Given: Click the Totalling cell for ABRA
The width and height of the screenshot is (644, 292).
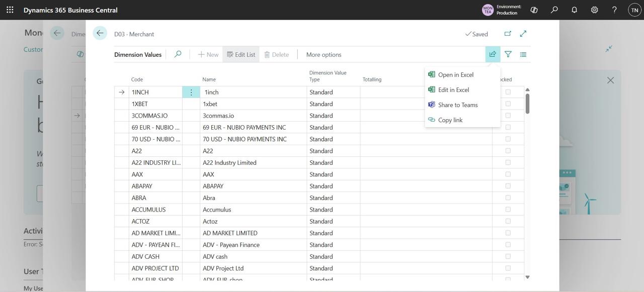Looking at the screenshot, I should tap(426, 198).
